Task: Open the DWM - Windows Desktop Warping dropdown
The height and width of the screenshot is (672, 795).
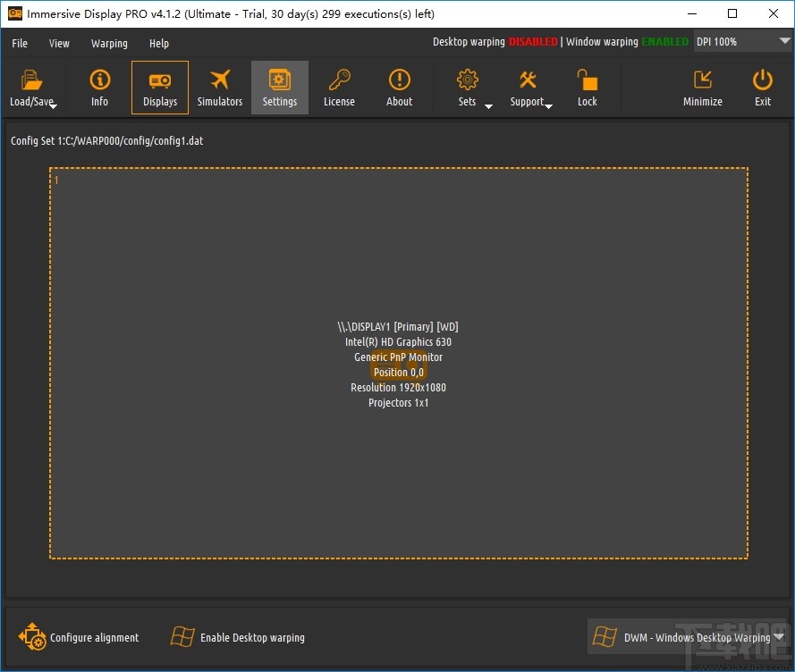Action: (688, 636)
